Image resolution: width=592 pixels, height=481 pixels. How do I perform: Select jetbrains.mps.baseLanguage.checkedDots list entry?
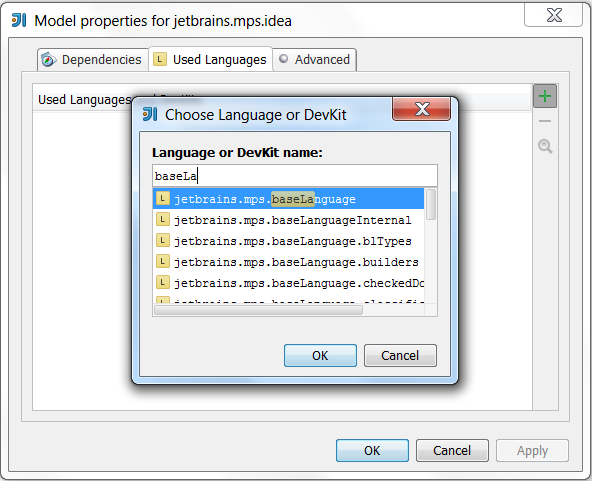288,283
